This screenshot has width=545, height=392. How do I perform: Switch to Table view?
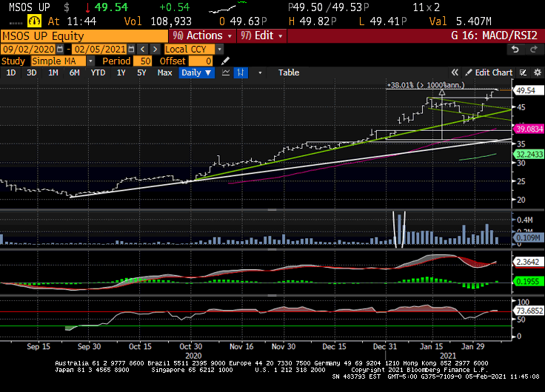tap(289, 72)
